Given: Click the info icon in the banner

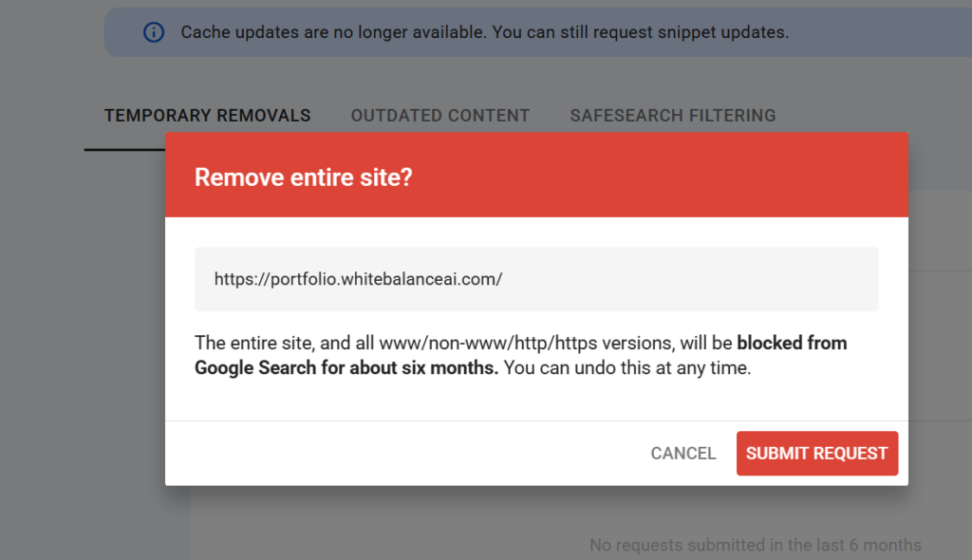Looking at the screenshot, I should tap(154, 32).
